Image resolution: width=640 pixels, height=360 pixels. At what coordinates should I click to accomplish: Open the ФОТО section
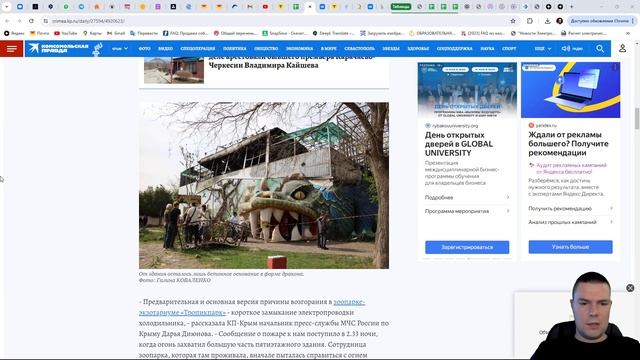pos(144,49)
